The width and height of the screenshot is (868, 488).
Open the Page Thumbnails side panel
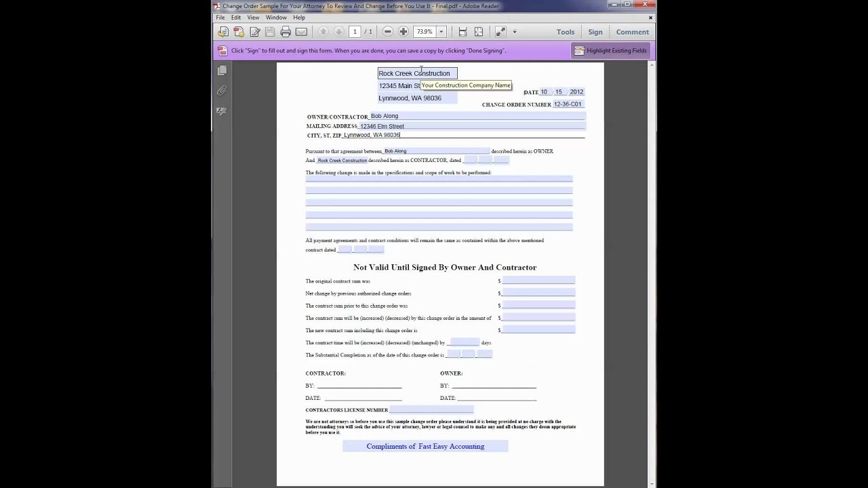(222, 70)
